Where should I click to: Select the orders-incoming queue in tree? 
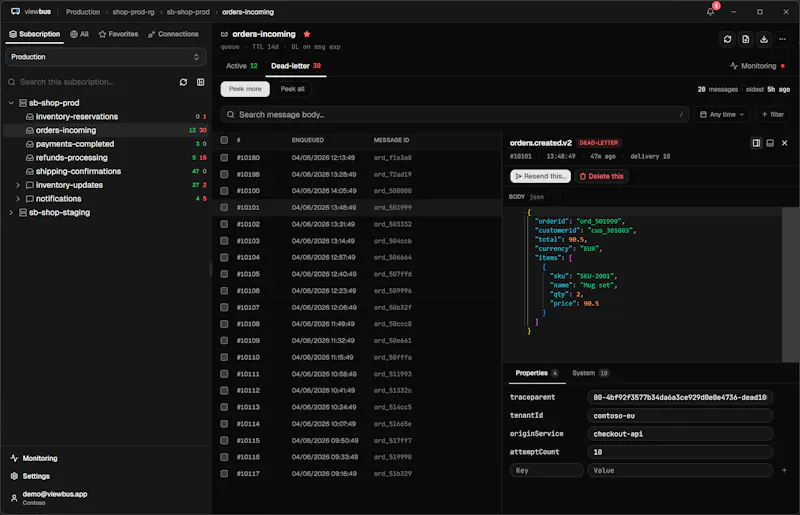pos(106,130)
